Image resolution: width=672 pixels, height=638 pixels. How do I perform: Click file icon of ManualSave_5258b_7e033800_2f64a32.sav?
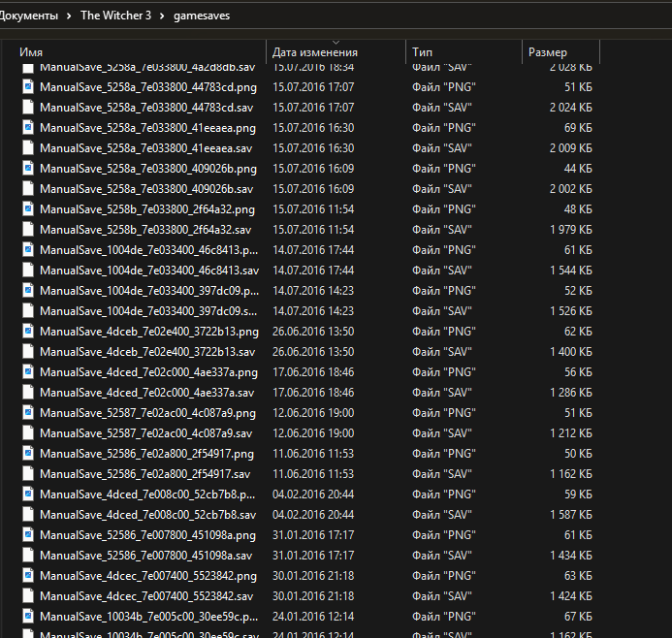coord(28,229)
